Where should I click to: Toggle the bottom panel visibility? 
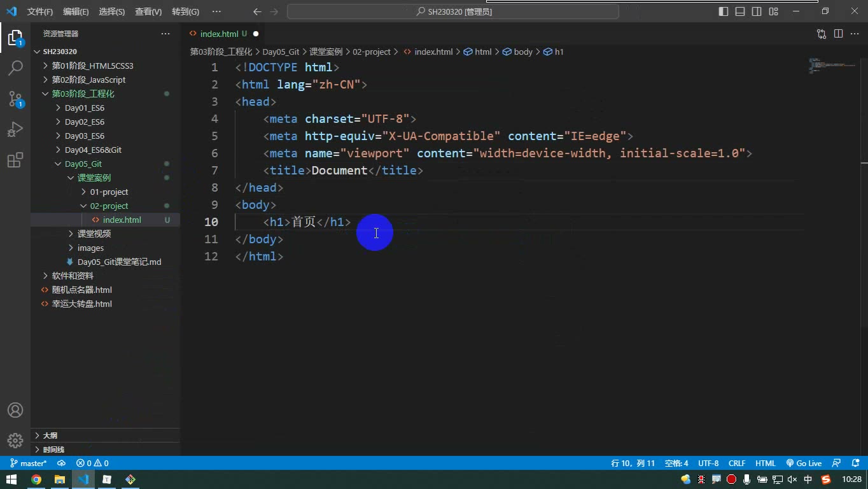[x=740, y=11]
